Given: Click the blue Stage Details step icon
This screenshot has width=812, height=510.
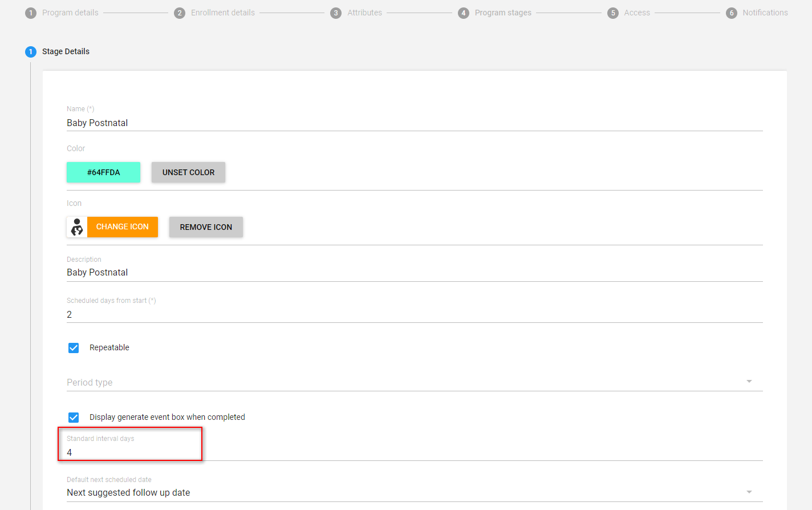Looking at the screenshot, I should [x=31, y=52].
